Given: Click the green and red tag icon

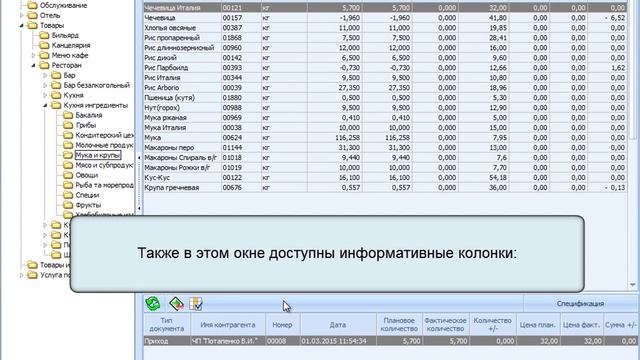Looking at the screenshot, I should pyautogui.click(x=176, y=303).
